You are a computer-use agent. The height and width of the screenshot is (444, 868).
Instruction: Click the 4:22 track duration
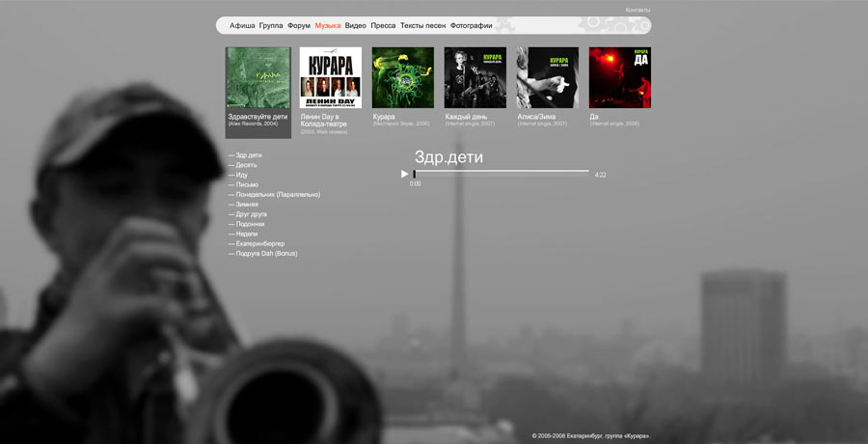(600, 175)
